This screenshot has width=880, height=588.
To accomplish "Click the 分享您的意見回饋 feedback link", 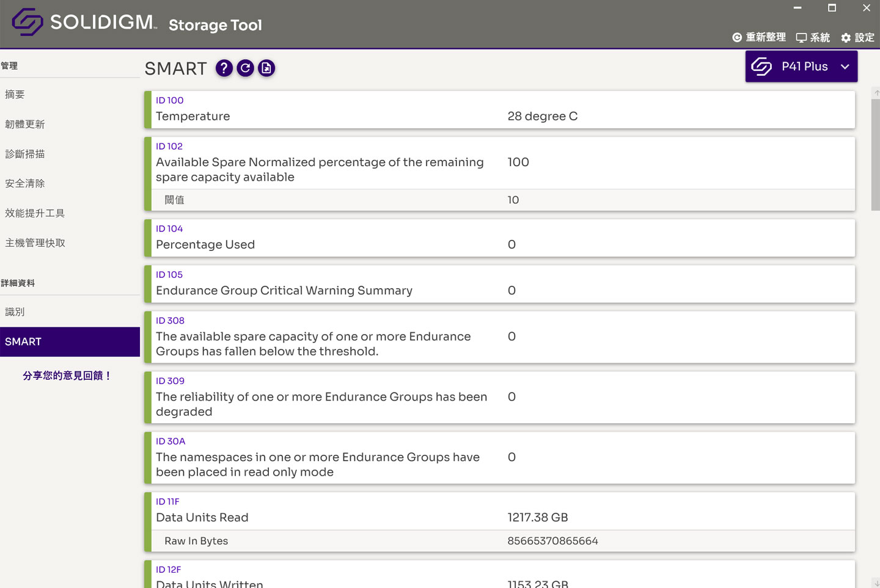I will pyautogui.click(x=67, y=376).
